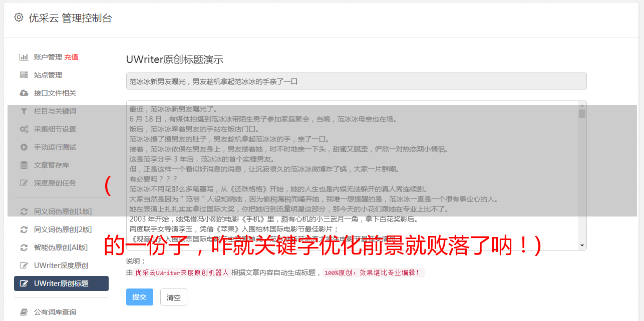Viewport: 644px width, 321px height.
Task: Click the cloud upload icon for 接口文件相关
Action: pos(24,93)
